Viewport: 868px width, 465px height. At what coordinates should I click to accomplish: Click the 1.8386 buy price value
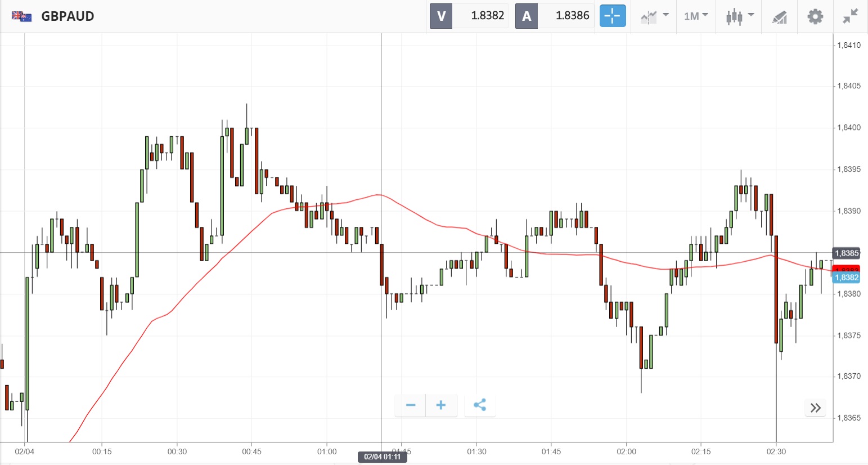click(572, 16)
